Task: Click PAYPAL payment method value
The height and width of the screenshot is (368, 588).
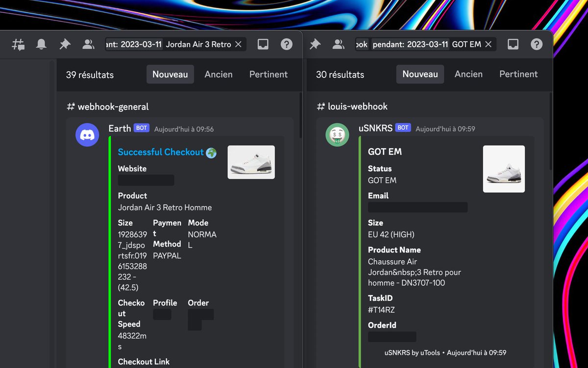Action: coord(167,255)
